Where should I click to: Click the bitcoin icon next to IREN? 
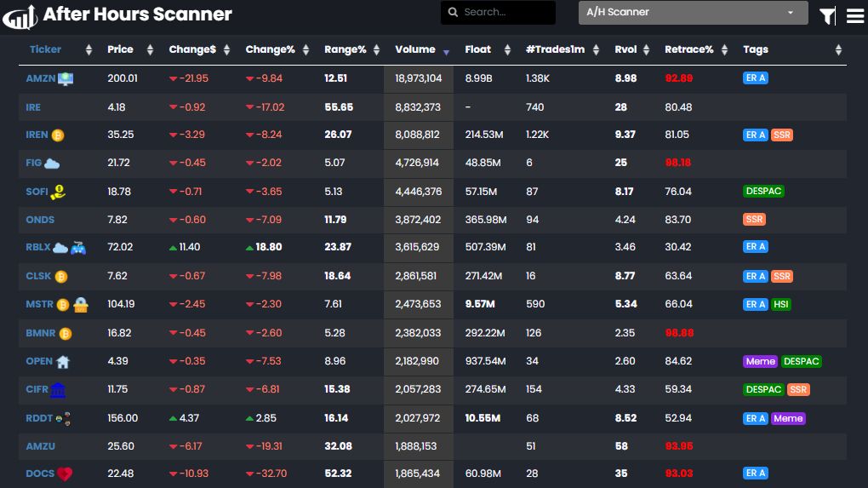click(x=58, y=135)
